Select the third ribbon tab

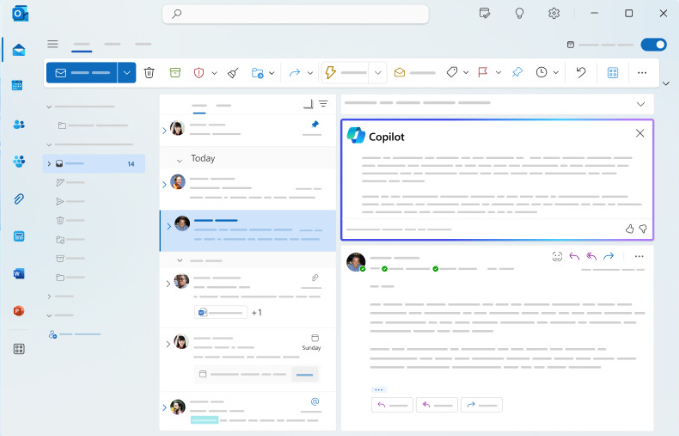[x=143, y=44]
